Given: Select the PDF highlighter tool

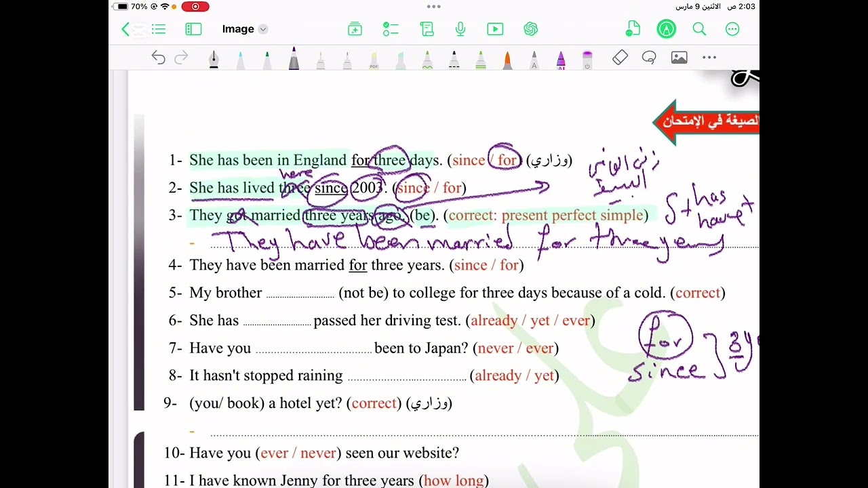Looking at the screenshot, I should (x=374, y=59).
